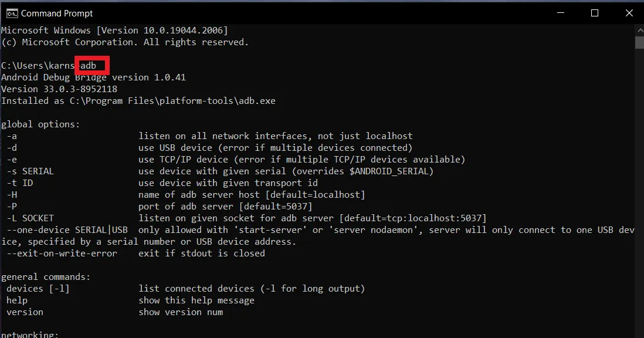Click the vertical scrollbar thumb
The image size is (644, 338).
[640, 43]
